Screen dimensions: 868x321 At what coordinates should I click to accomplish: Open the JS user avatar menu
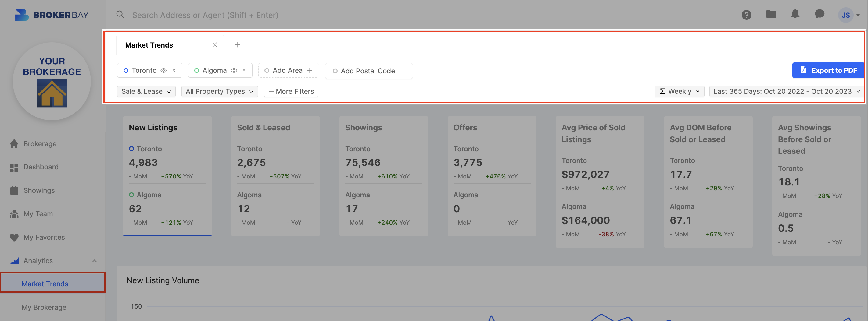(x=849, y=15)
